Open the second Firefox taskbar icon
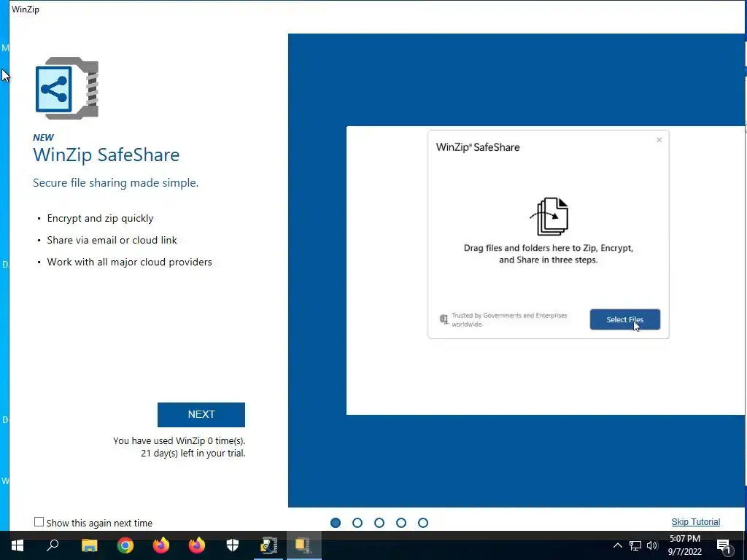 197,545
